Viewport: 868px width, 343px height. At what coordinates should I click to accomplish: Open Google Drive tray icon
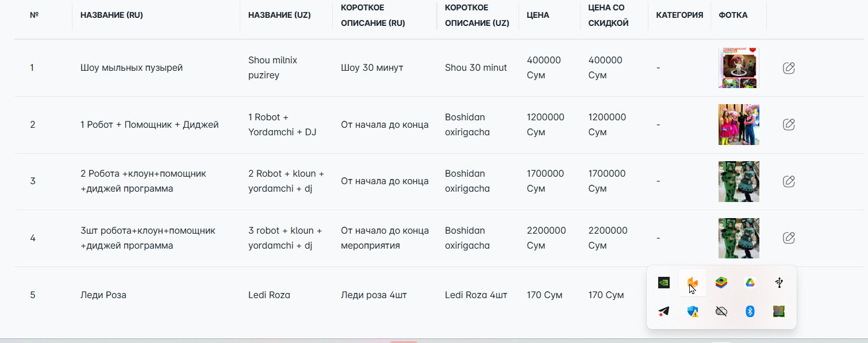point(750,283)
